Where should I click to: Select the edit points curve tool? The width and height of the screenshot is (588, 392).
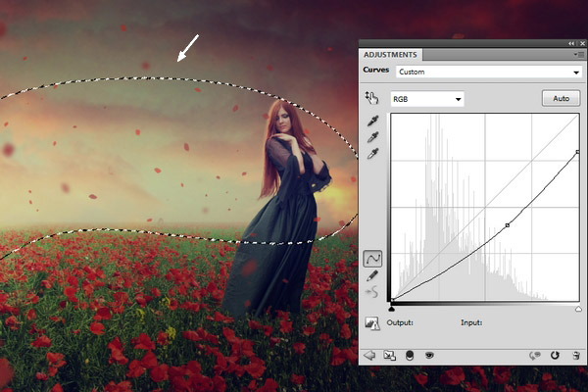click(x=372, y=259)
